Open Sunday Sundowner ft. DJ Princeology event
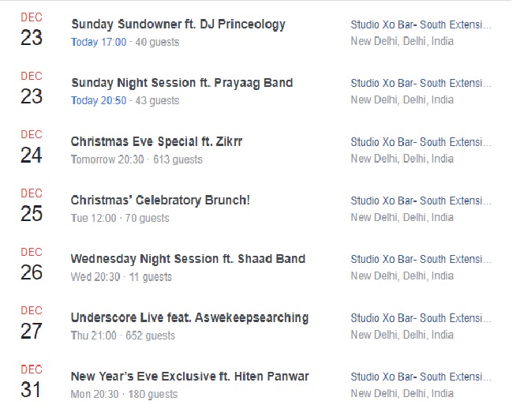The width and height of the screenshot is (531, 420). click(178, 24)
